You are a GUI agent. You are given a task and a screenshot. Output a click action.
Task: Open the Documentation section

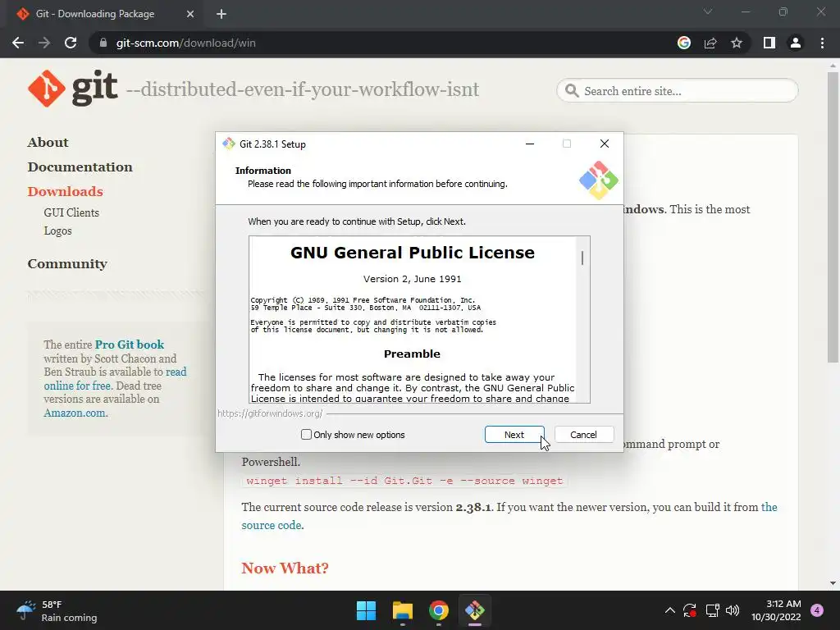(80, 167)
